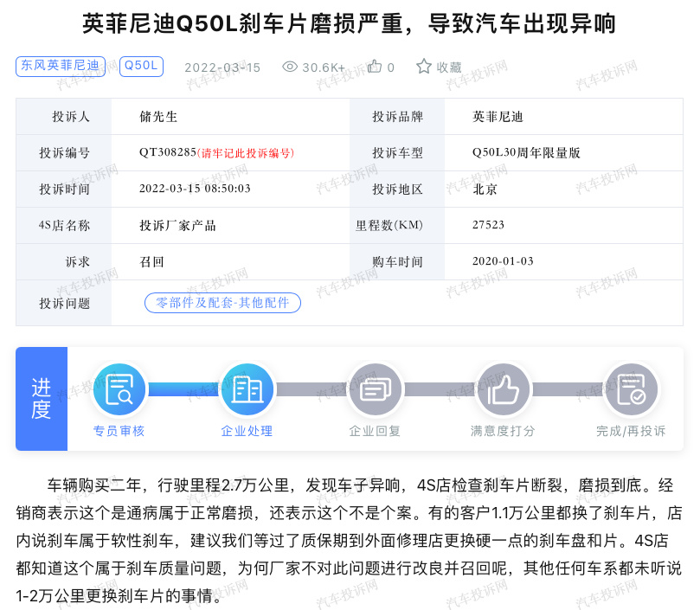Click the 企业处理 building step icon
The image size is (700, 610).
coord(247,389)
